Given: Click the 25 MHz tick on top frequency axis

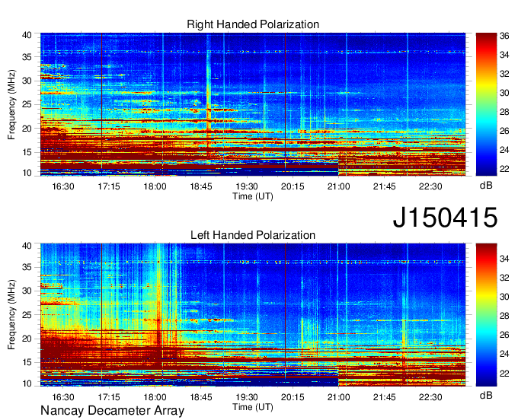Looking at the screenshot, I should [x=27, y=104].
